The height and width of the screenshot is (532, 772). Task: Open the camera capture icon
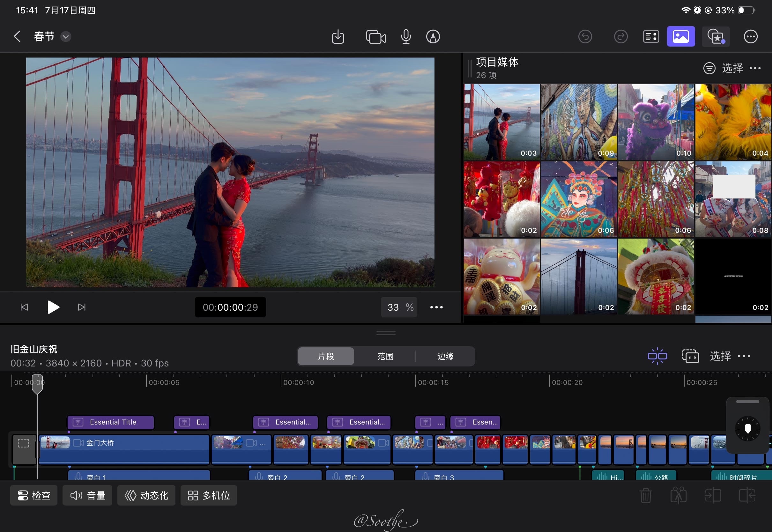375,37
